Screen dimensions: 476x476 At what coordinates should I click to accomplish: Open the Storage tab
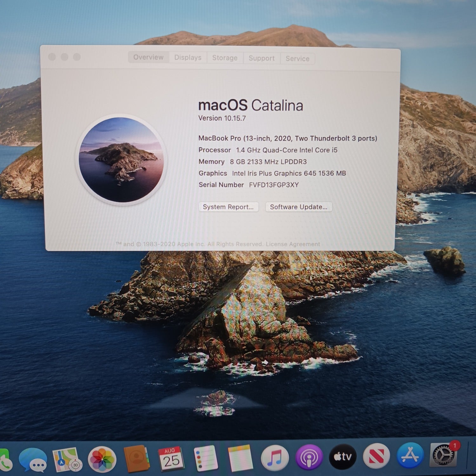click(225, 58)
